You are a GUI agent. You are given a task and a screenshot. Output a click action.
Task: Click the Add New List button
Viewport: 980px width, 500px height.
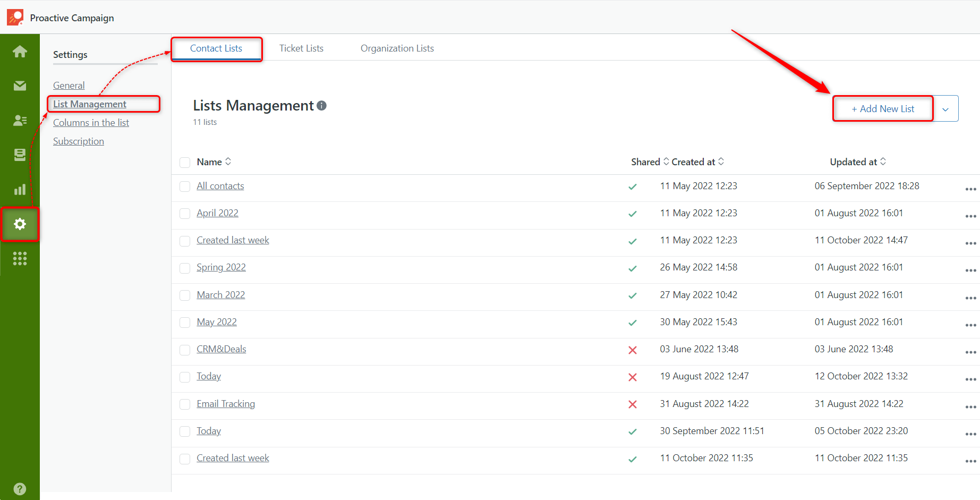click(x=883, y=108)
